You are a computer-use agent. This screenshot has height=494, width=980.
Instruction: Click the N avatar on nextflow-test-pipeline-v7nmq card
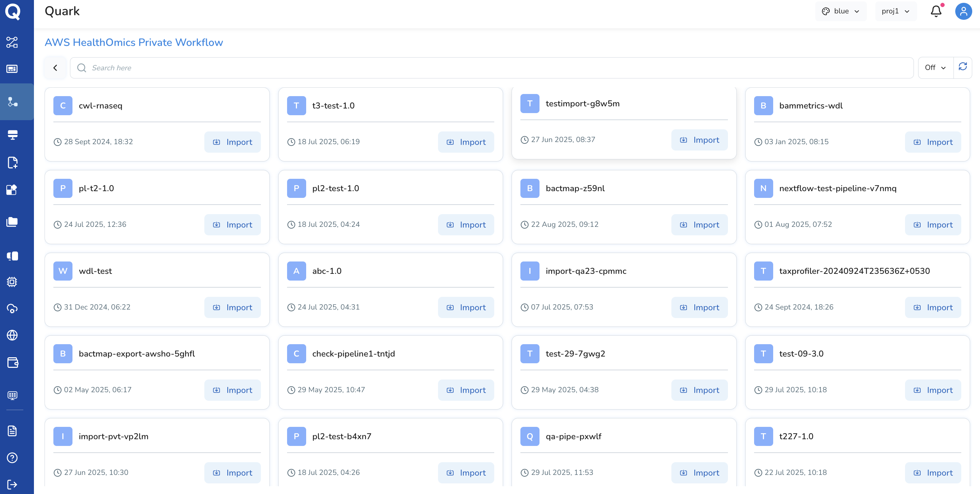click(x=763, y=188)
